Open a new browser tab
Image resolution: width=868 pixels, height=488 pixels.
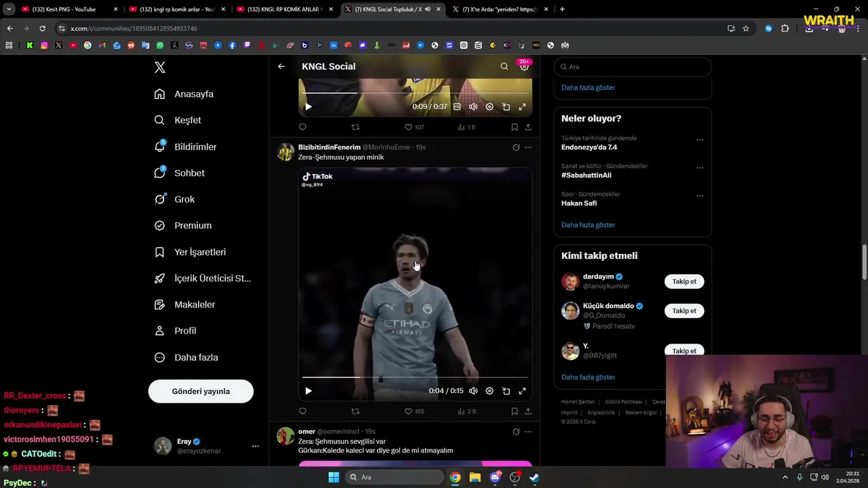click(x=562, y=9)
